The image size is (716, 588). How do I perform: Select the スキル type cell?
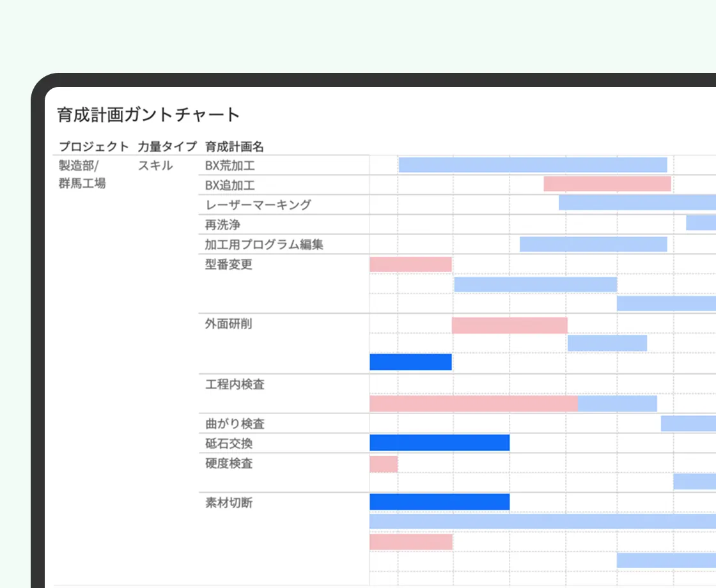[155, 166]
